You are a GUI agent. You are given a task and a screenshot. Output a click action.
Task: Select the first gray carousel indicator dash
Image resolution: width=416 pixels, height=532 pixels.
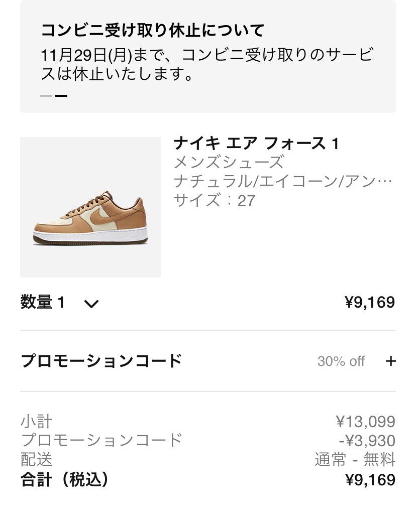(46, 96)
